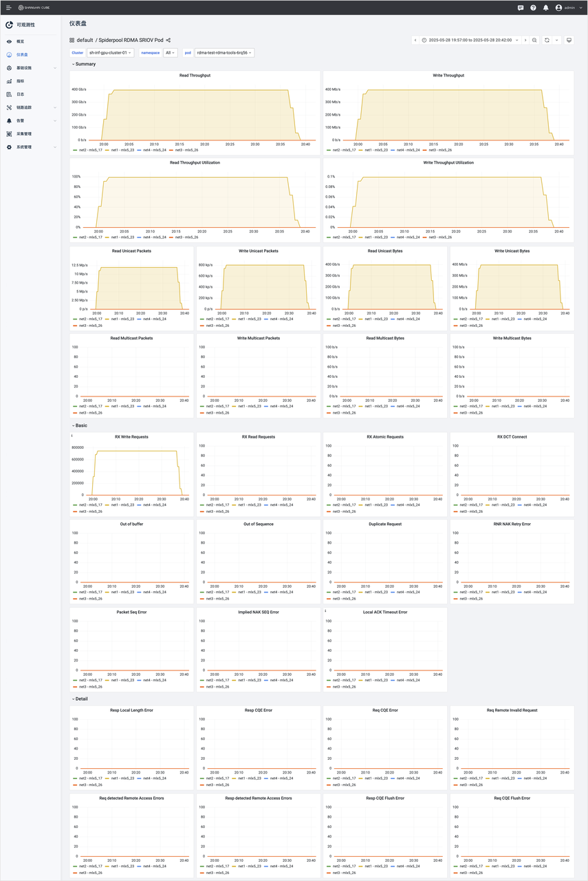Open the 日志 logs icon in sidebar

tap(9, 94)
